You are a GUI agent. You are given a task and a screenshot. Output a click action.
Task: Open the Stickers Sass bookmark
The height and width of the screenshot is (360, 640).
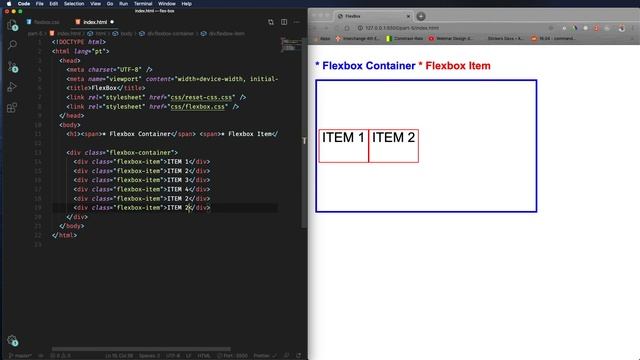tap(505, 38)
